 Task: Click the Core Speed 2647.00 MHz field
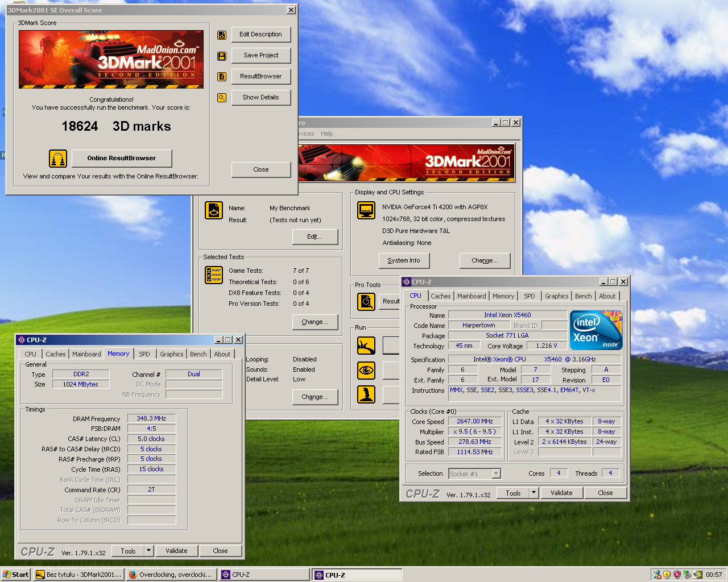pos(475,421)
